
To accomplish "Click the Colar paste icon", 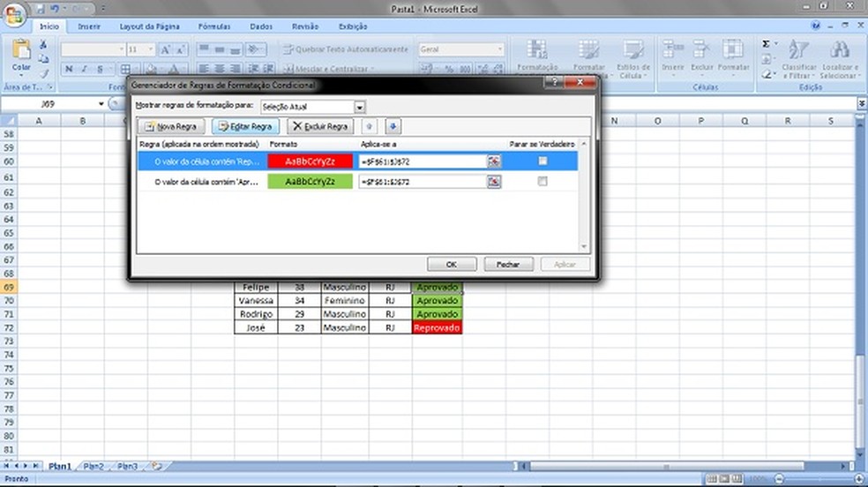I will [21, 49].
